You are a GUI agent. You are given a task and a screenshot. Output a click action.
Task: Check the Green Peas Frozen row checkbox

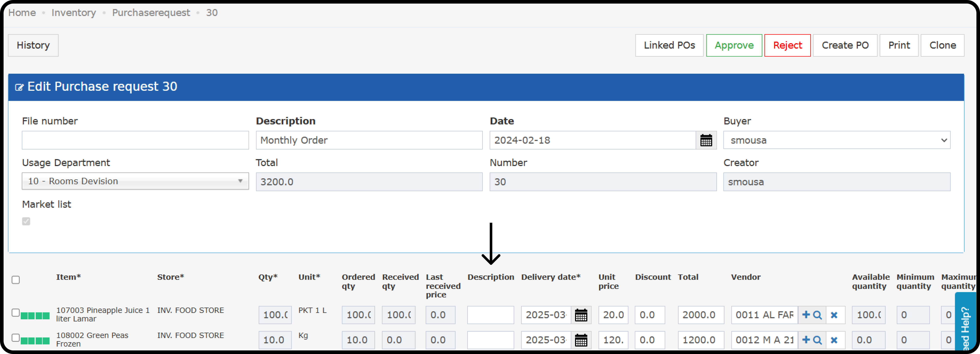click(16, 338)
